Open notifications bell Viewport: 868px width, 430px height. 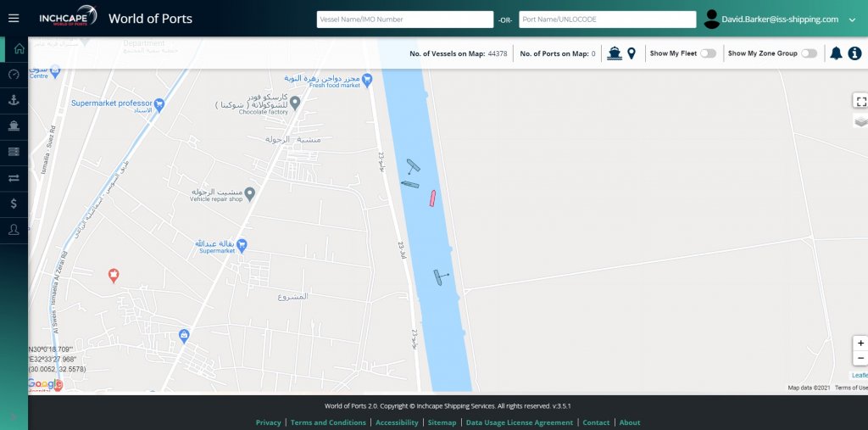click(836, 53)
